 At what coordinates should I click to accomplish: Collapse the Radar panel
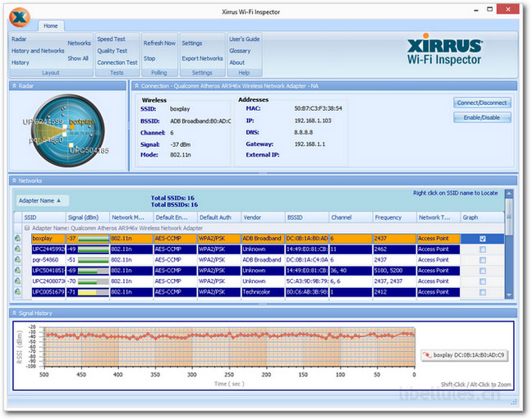tap(14, 86)
